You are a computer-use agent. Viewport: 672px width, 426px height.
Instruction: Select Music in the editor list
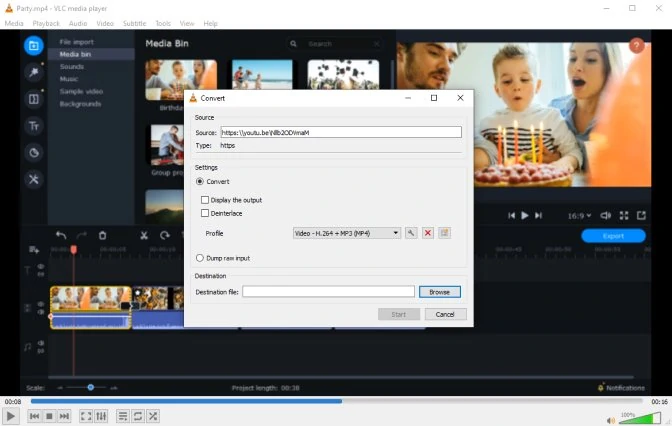(x=69, y=79)
